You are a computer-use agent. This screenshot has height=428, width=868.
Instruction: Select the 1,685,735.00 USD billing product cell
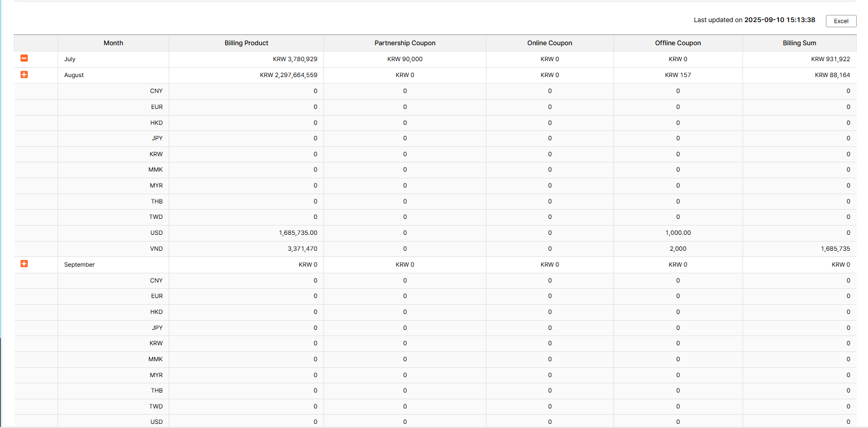[298, 233]
